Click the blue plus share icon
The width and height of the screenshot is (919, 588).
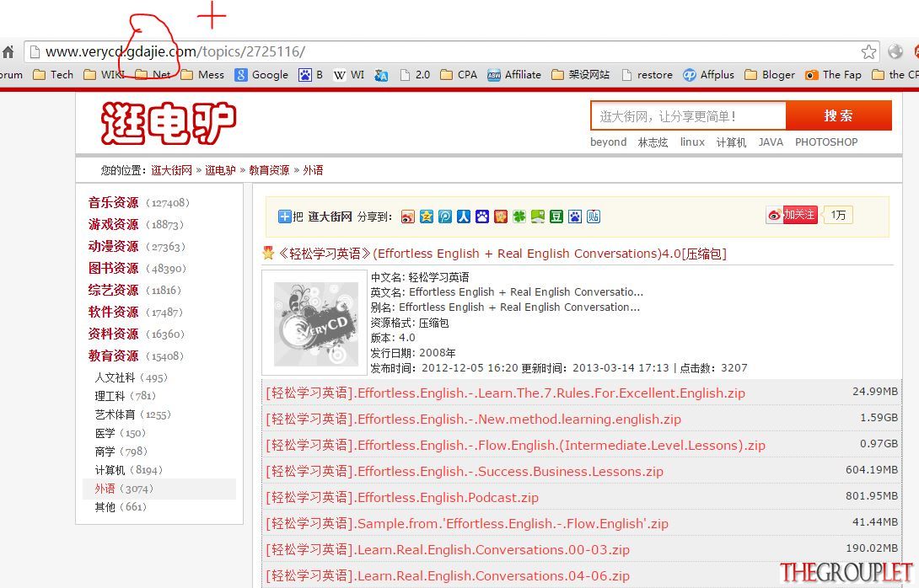coord(285,216)
